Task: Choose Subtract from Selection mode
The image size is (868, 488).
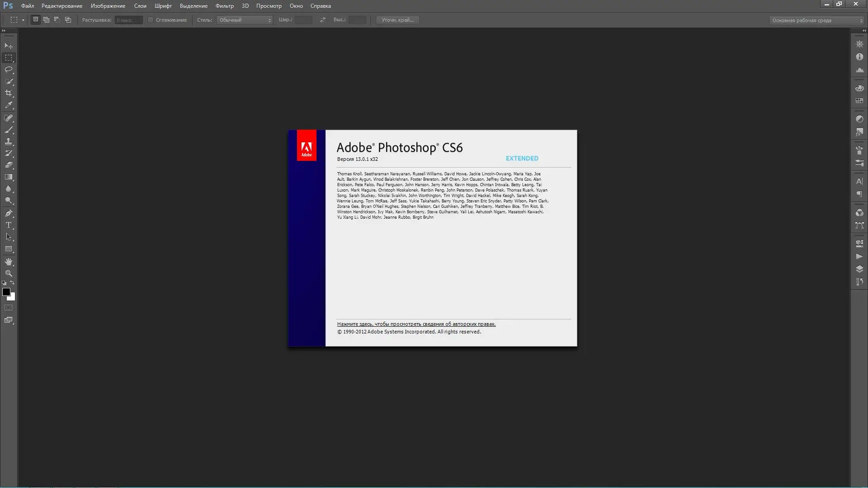Action: pyautogui.click(x=57, y=20)
